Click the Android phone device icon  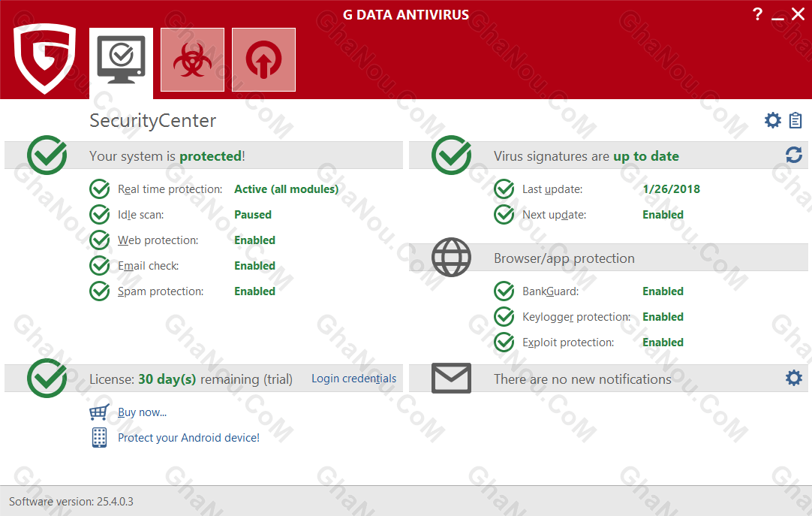[x=99, y=438]
